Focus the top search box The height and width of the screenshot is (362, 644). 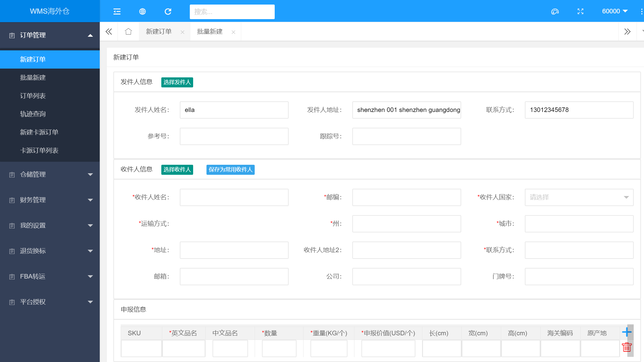tap(232, 12)
